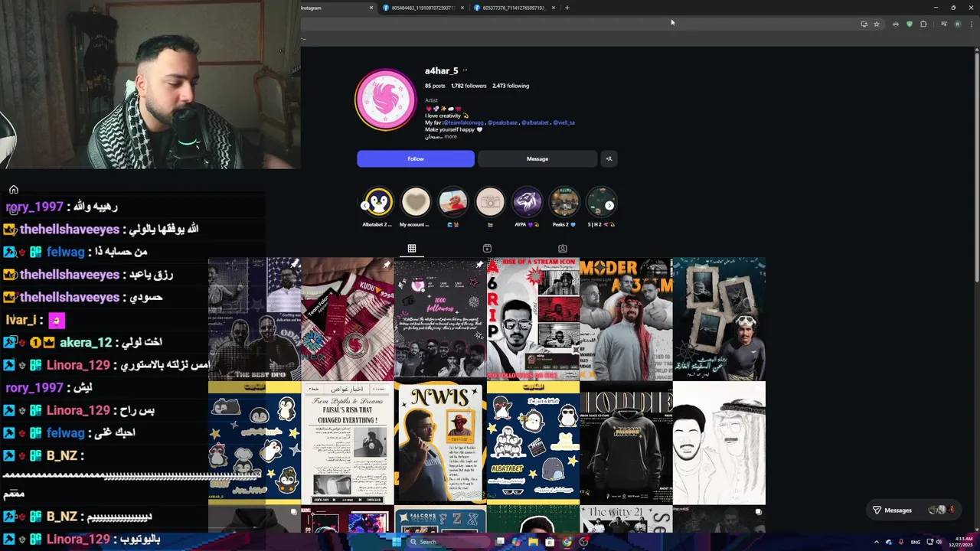This screenshot has height=551, width=980.
Task: Click the taskbar volume speaker icon
Action: coord(939,542)
